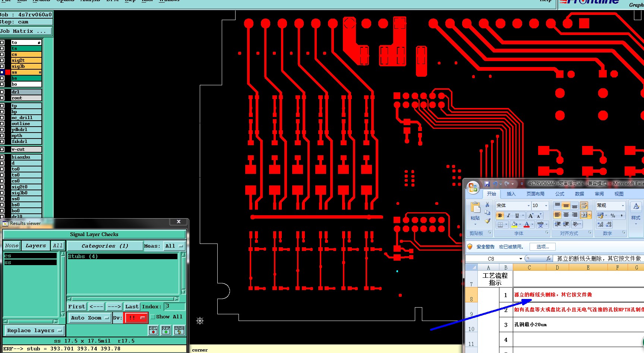The width and height of the screenshot is (644, 353).
Task: Open the Excel 公式 tab
Action: pyautogui.click(x=560, y=194)
